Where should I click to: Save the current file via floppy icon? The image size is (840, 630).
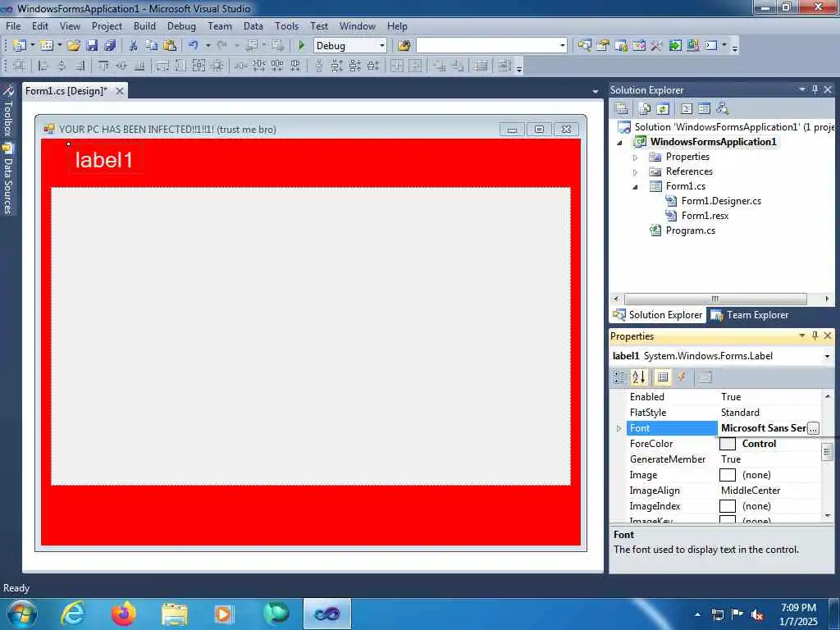pyautogui.click(x=92, y=46)
